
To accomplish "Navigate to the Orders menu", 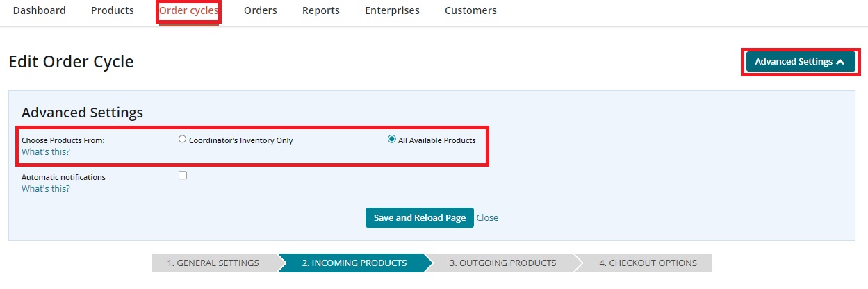I will click(261, 10).
